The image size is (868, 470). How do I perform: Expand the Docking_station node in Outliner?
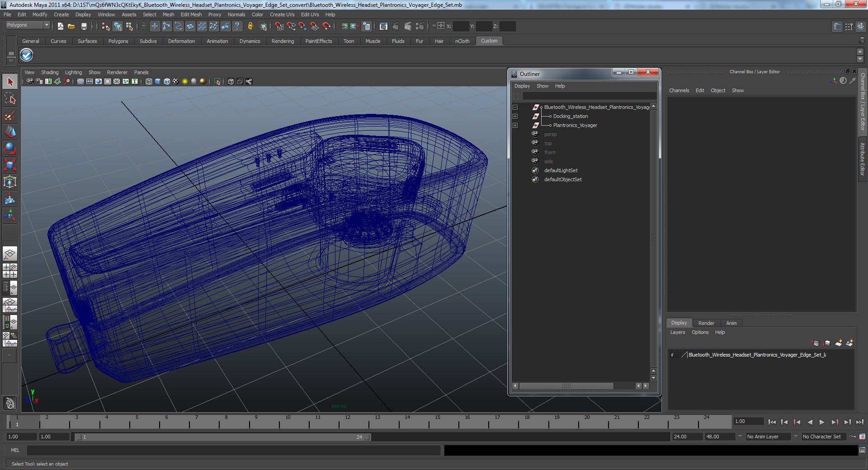(x=515, y=116)
